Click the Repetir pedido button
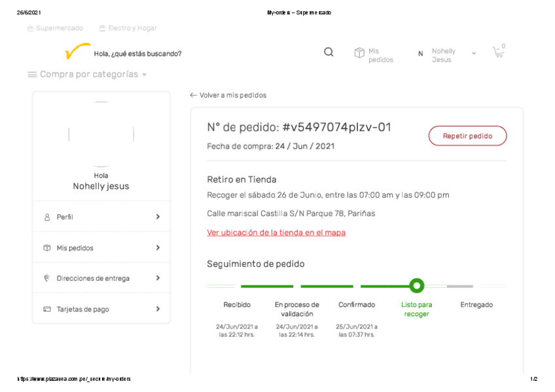Screen dimensions: 555x392 [467, 135]
